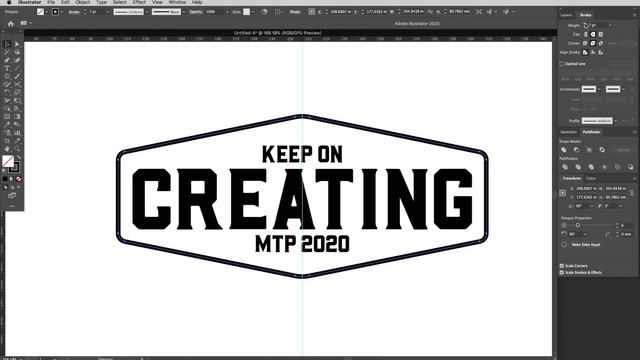Click the Make Sides Equal button

[586, 244]
